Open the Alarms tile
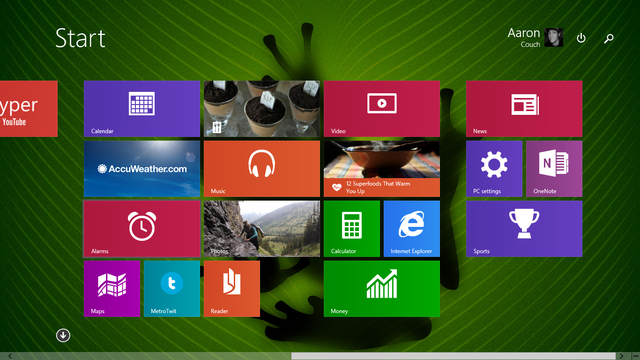This screenshot has width=640, height=360. pos(142,229)
